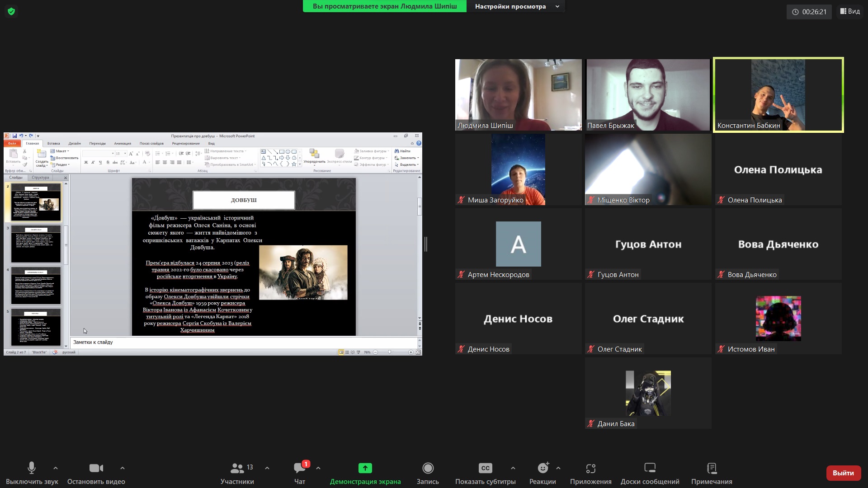Click the zoom-in plus button in PowerPoint

pos(411,352)
